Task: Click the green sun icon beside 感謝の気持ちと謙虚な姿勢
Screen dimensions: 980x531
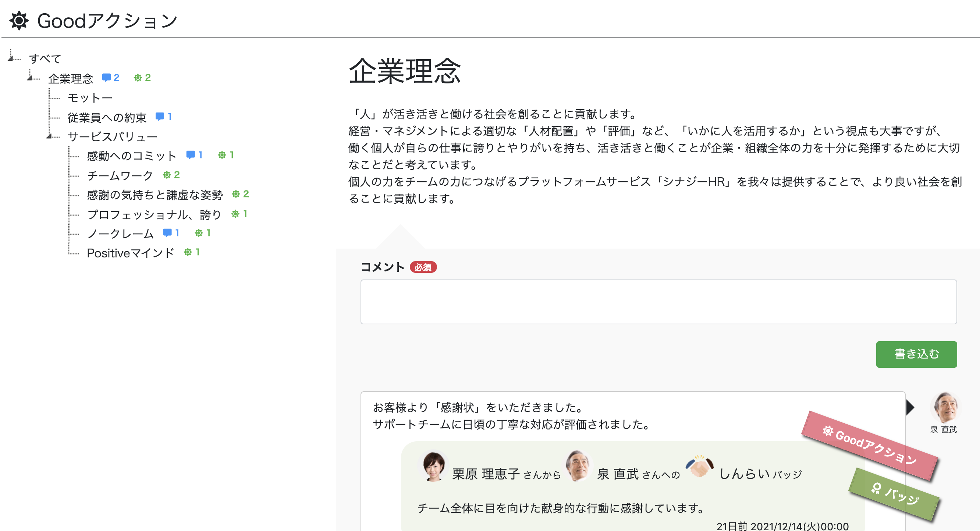Action: coord(236,194)
